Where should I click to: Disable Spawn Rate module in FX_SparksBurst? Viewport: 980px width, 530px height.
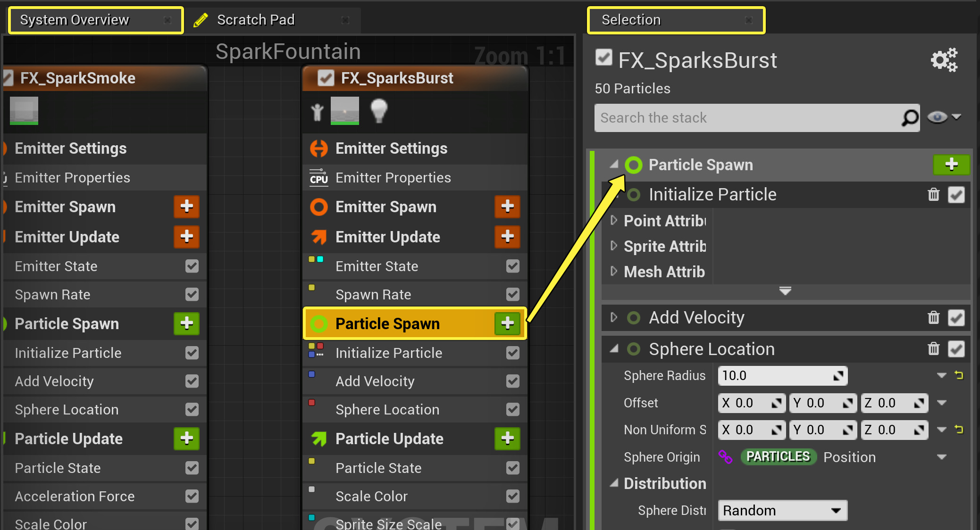pos(512,295)
